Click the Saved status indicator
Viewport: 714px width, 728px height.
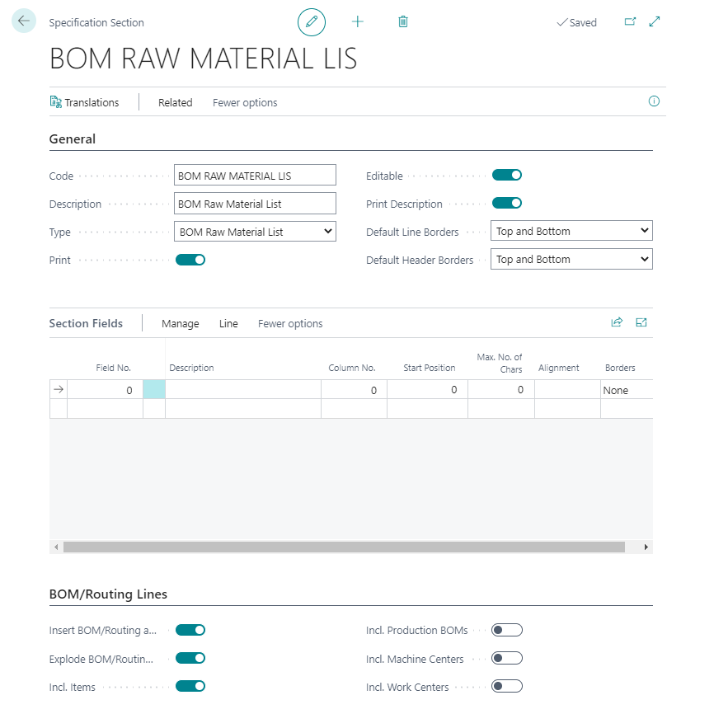point(576,22)
